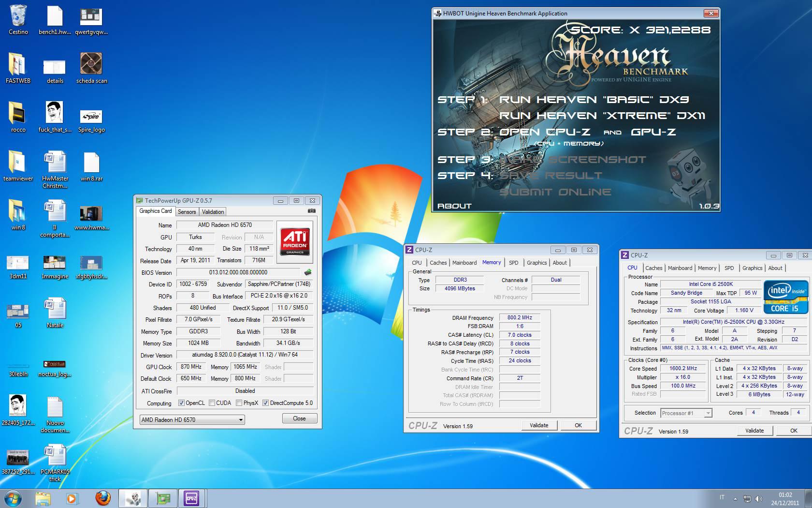The image size is (812, 508).
Task: Click ABOUT in Heaven Benchmark window
Action: 454,206
